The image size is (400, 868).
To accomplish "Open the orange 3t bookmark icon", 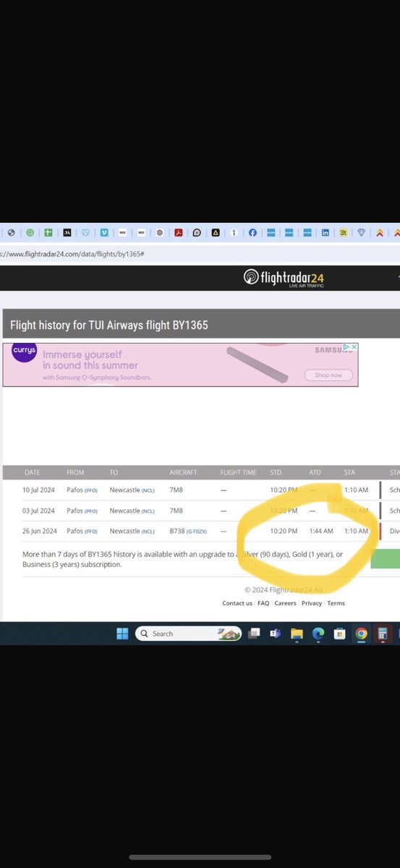I will point(344,233).
